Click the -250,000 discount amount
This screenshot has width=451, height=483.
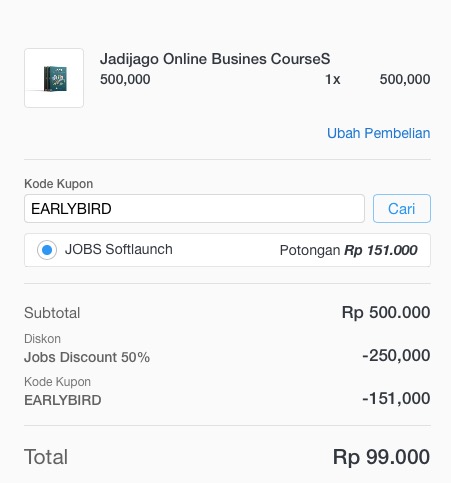coord(396,355)
